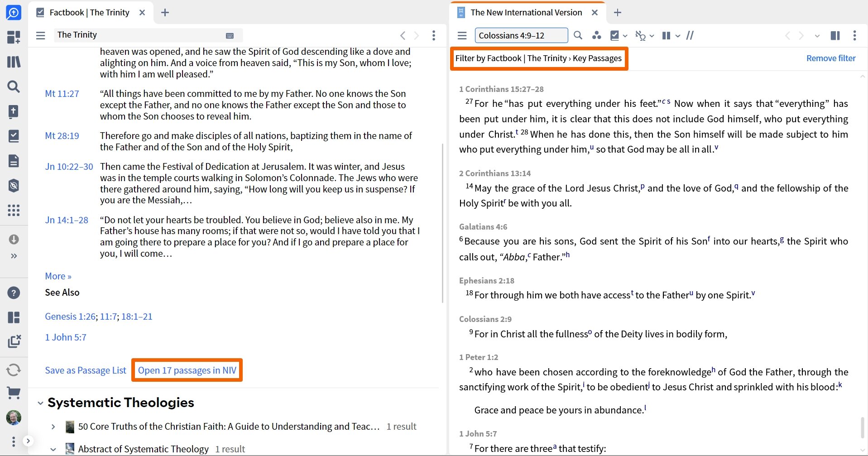Open the Help question mark icon
This screenshot has width=868, height=456.
click(x=14, y=293)
